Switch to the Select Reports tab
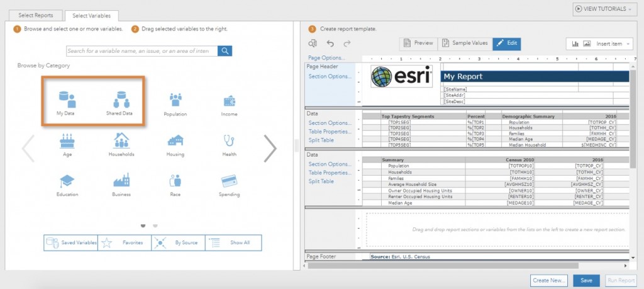The image size is (644, 289). 36,15
